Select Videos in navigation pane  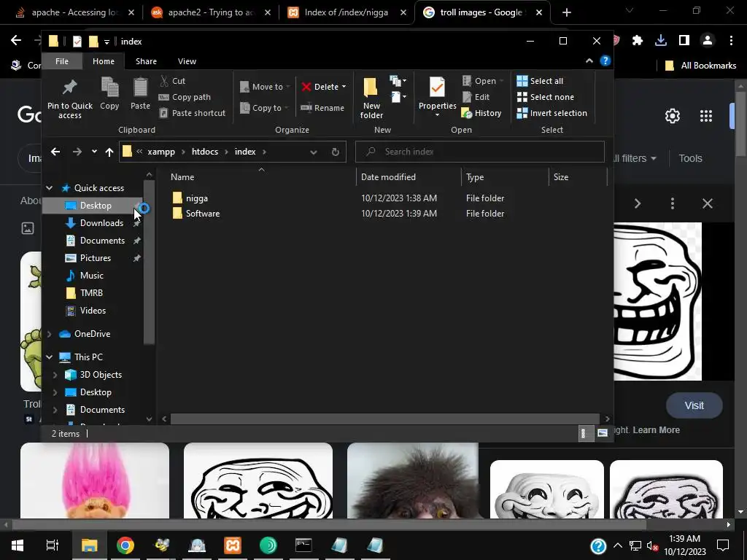tap(93, 311)
